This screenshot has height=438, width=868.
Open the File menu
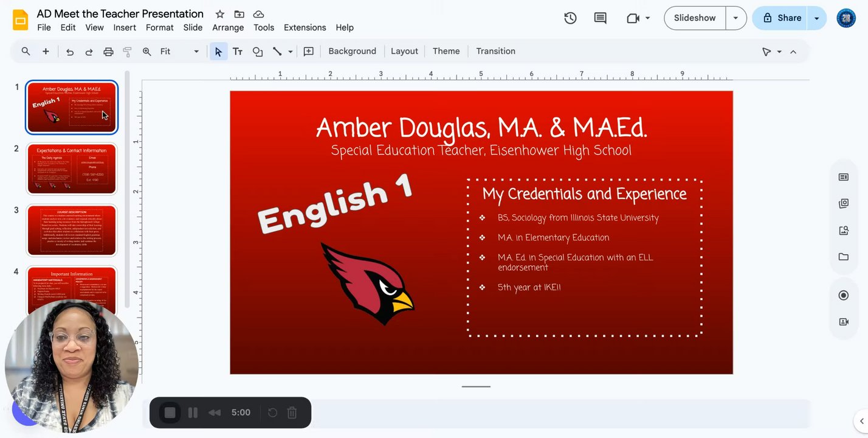click(x=44, y=27)
